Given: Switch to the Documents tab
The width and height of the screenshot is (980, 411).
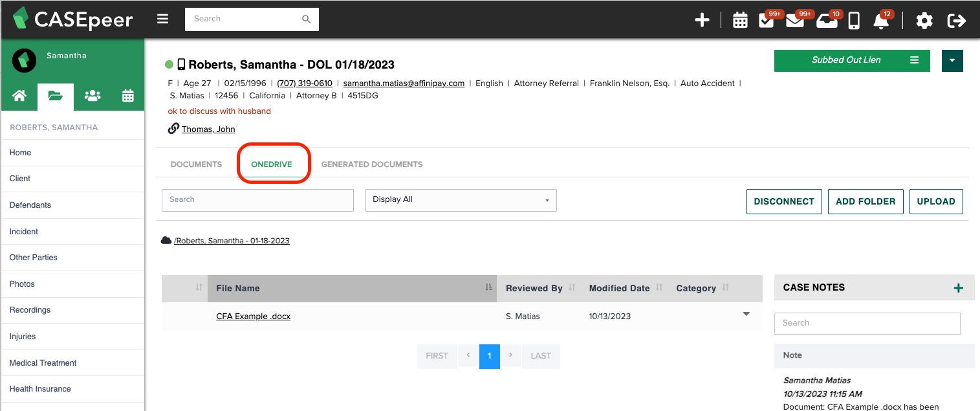Looking at the screenshot, I should point(196,164).
